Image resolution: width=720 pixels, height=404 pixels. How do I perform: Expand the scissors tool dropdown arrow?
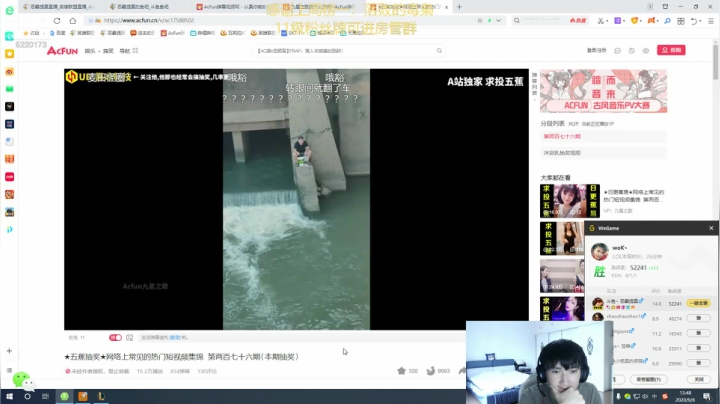point(607,21)
